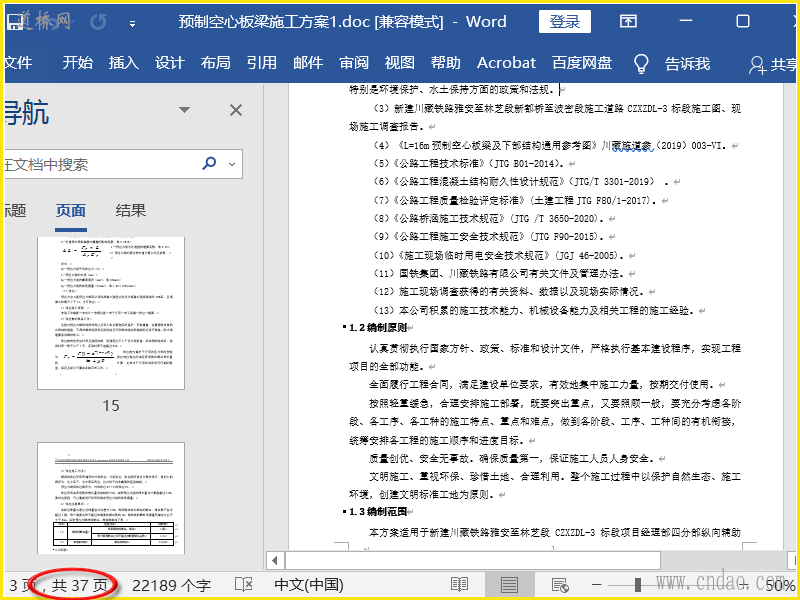Open the 邮件 ribbon tab
800x600 pixels.
click(308, 63)
